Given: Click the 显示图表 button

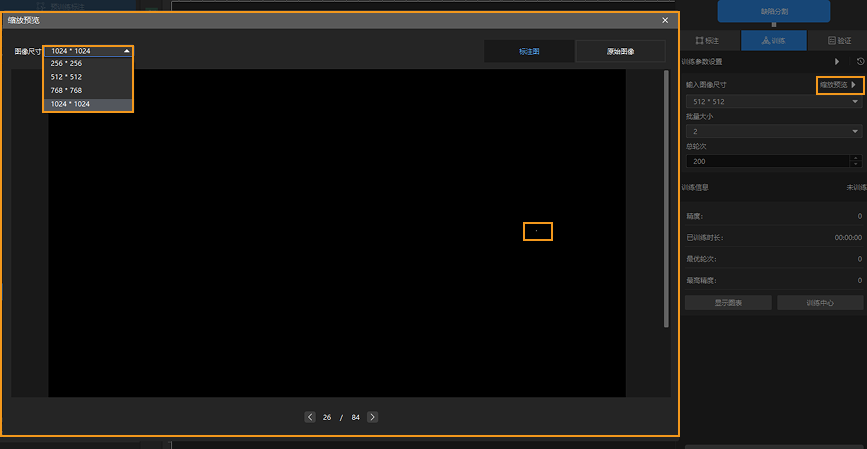Looking at the screenshot, I should tap(728, 302).
